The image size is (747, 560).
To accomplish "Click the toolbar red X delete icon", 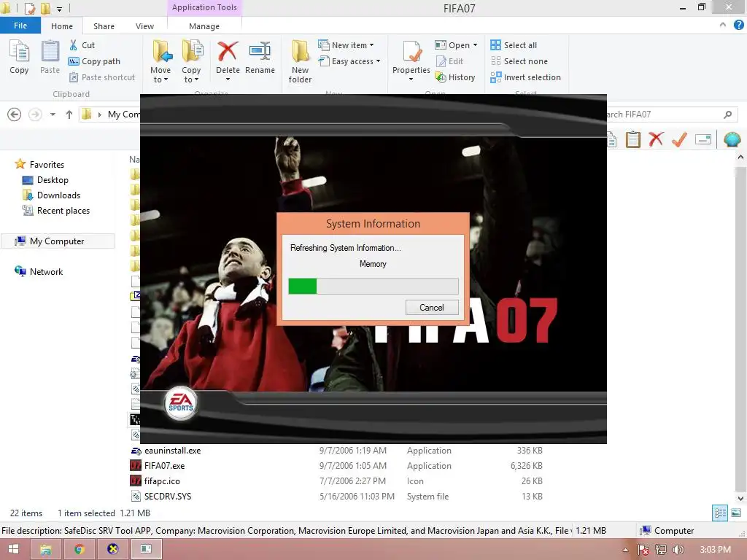I will coord(656,139).
